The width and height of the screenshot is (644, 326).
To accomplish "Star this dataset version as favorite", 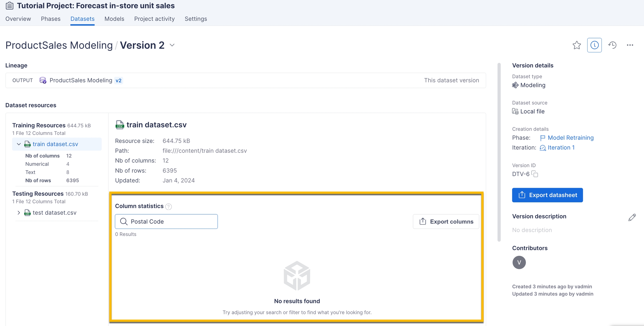I will 577,45.
